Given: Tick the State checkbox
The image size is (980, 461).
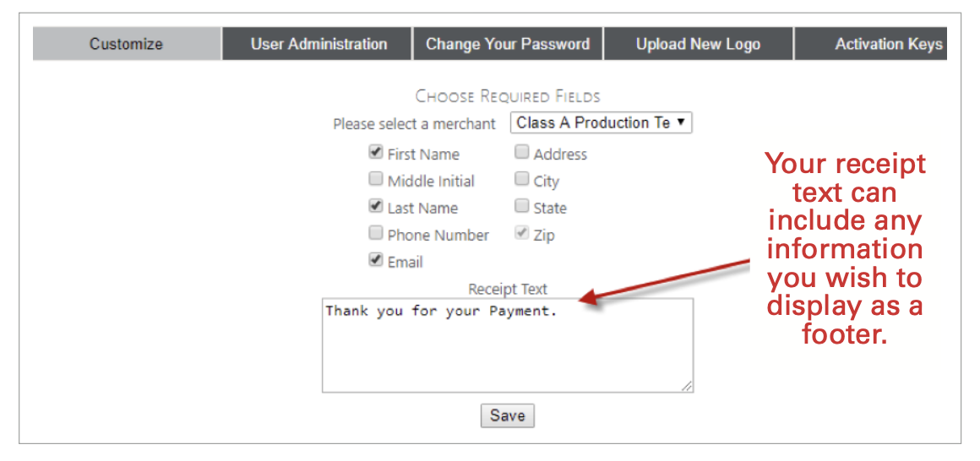Looking at the screenshot, I should coord(522,207).
